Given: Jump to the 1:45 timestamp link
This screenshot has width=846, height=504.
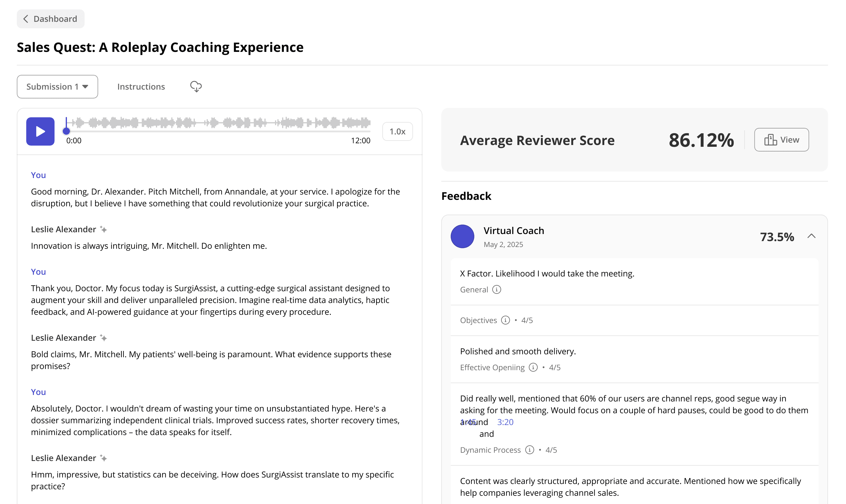Looking at the screenshot, I should pyautogui.click(x=468, y=422).
